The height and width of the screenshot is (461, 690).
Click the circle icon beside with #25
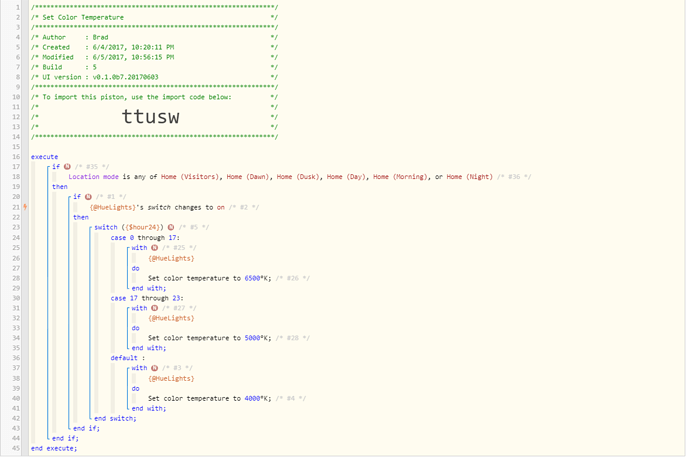pyautogui.click(x=154, y=248)
